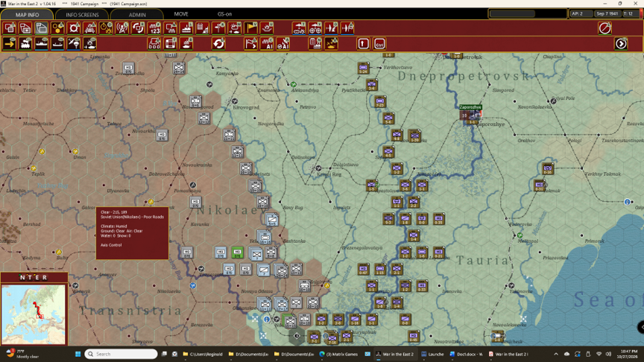
Task: Open the Windows Start menu
Action: (x=78, y=354)
